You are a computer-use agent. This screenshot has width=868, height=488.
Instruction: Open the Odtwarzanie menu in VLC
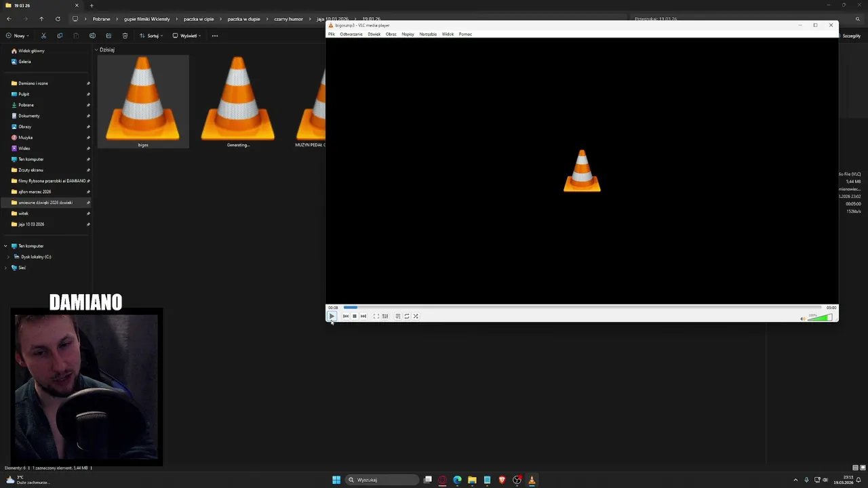coord(351,34)
